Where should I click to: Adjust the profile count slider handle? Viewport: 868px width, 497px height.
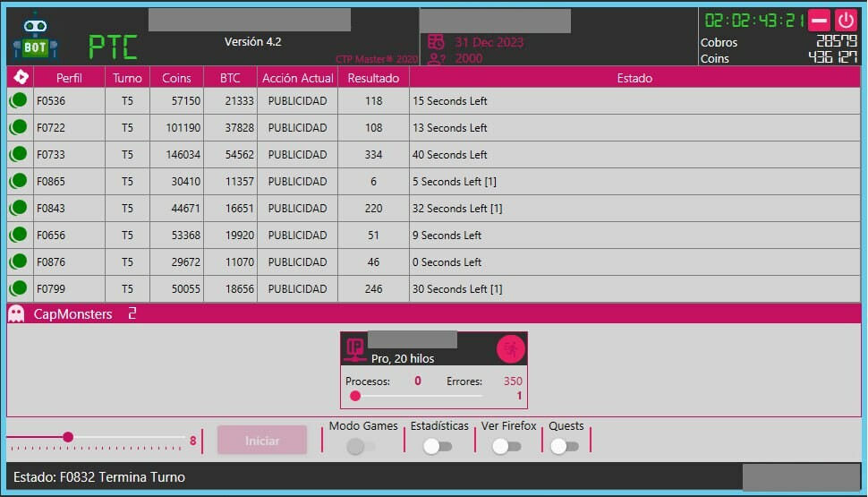point(68,437)
